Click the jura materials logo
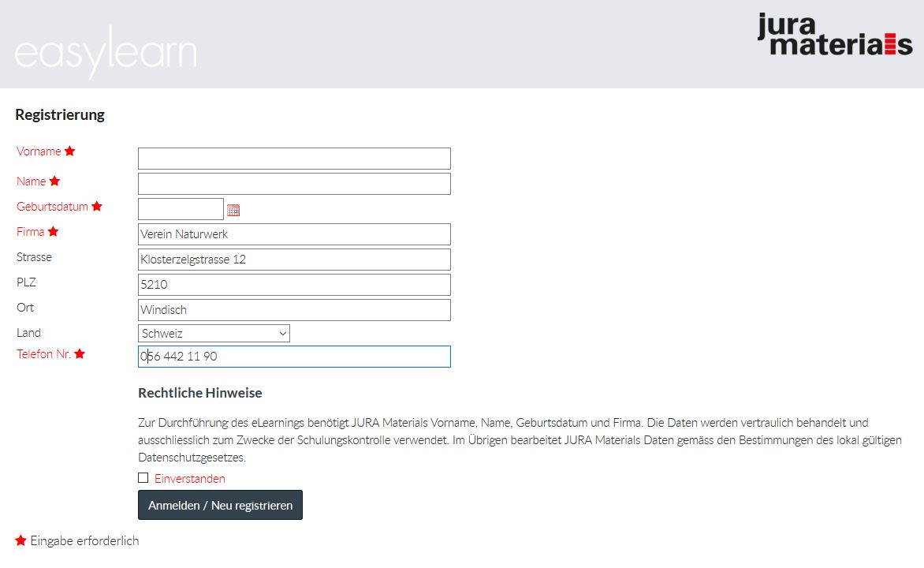The width and height of the screenshot is (924, 568). pos(834,35)
